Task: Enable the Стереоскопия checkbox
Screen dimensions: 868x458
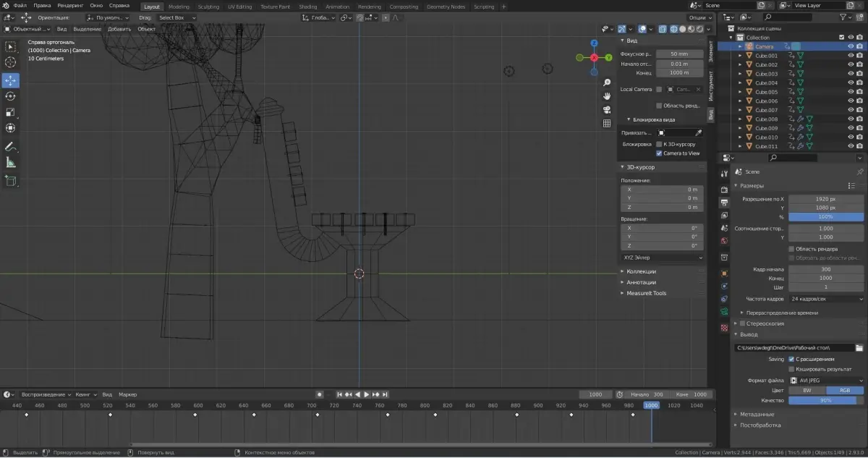Action: [742, 323]
